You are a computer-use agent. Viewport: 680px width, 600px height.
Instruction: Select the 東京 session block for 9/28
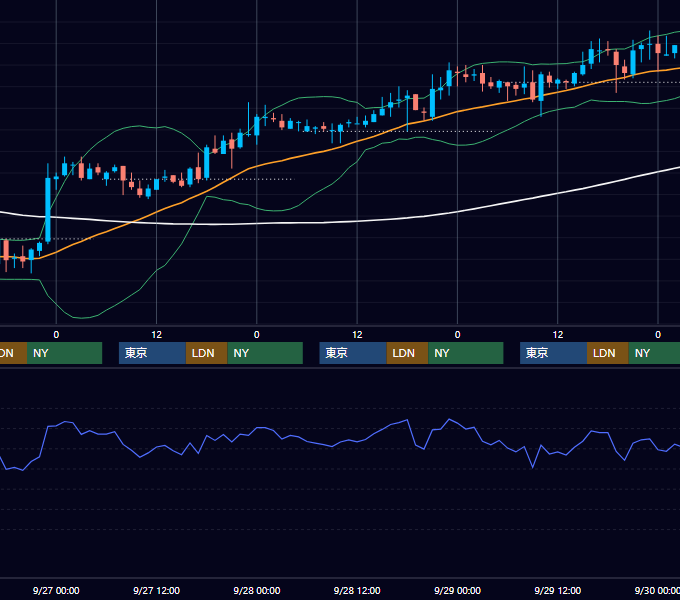(x=353, y=353)
